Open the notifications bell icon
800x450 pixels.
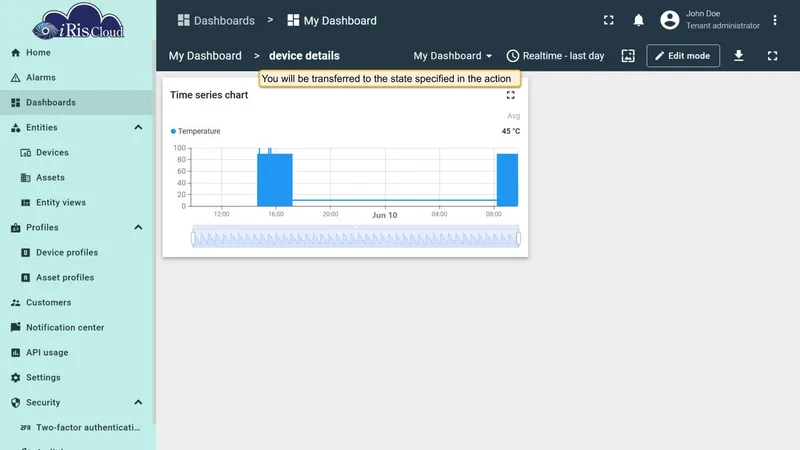coord(638,20)
